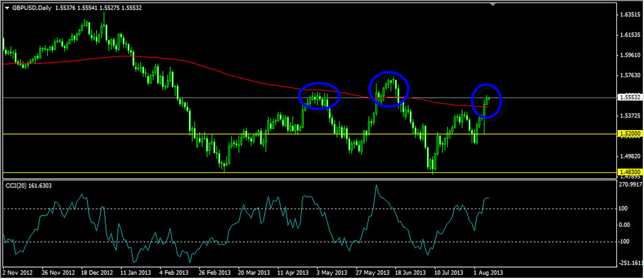Click the high price value 1.55541

pyautogui.click(x=88, y=8)
